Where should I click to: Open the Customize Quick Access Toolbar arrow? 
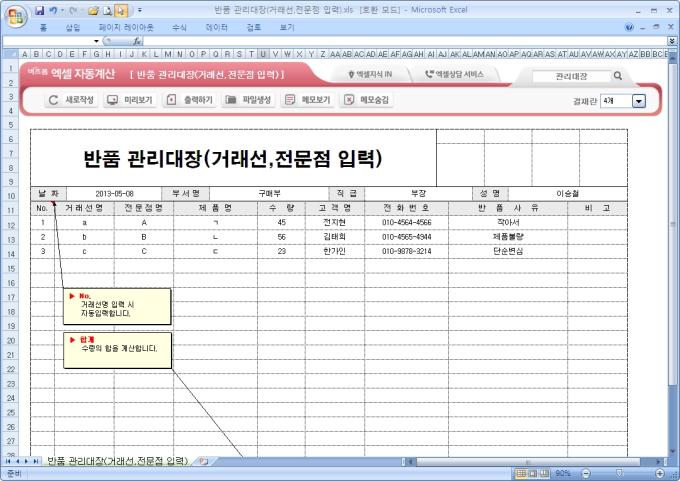(x=140, y=10)
